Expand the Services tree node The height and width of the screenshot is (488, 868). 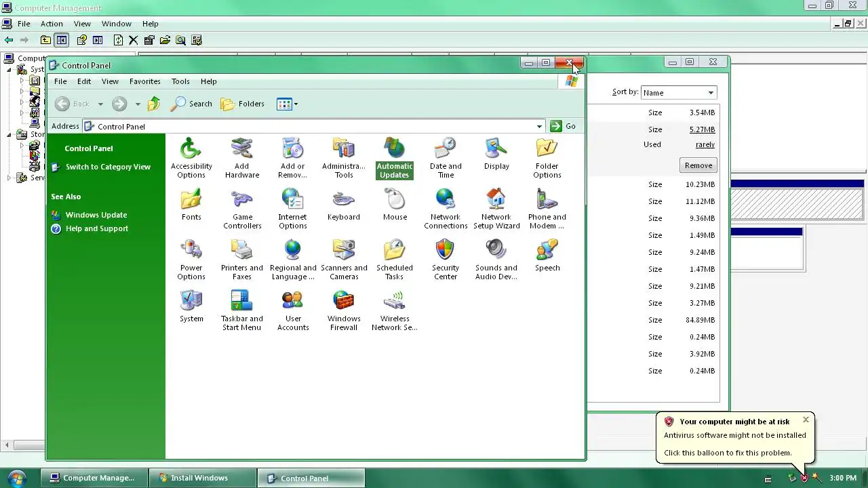coord(9,178)
